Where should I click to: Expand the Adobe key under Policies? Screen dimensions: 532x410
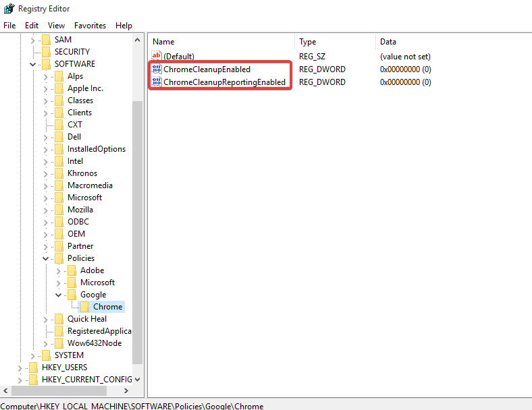59,270
